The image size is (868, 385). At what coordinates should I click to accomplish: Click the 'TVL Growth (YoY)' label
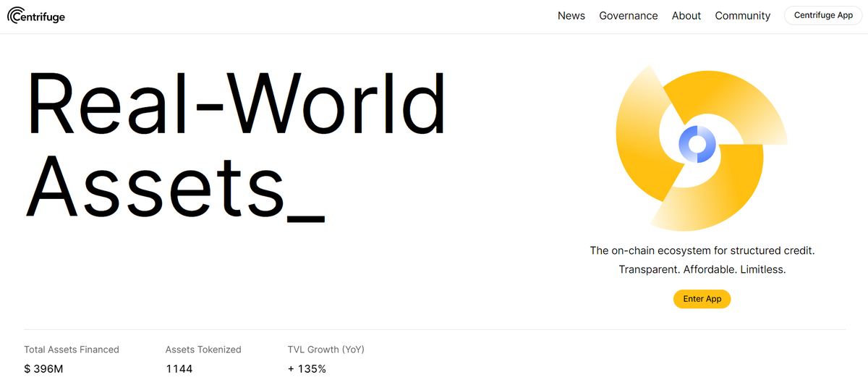point(326,350)
